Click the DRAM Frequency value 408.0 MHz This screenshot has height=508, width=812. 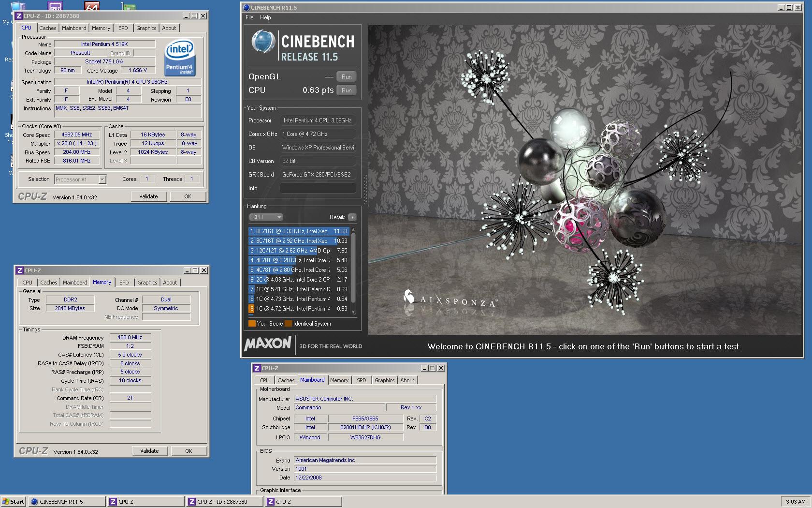tap(130, 337)
